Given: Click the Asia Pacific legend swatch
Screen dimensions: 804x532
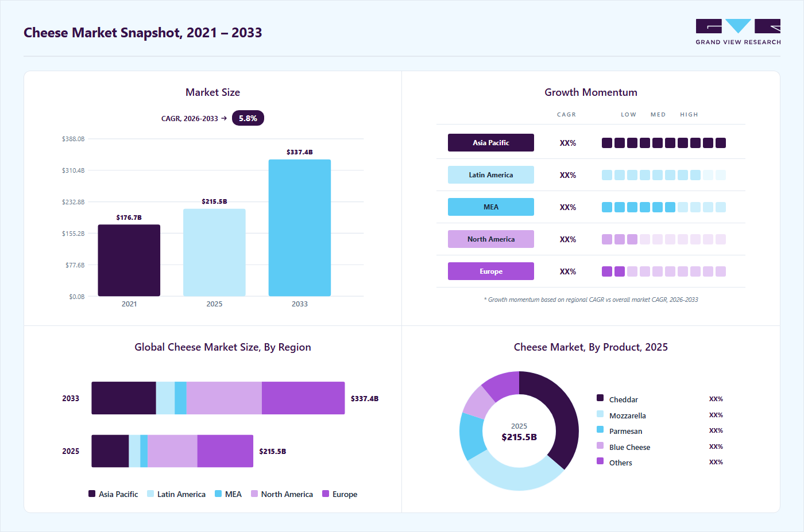Looking at the screenshot, I should pos(92,494).
